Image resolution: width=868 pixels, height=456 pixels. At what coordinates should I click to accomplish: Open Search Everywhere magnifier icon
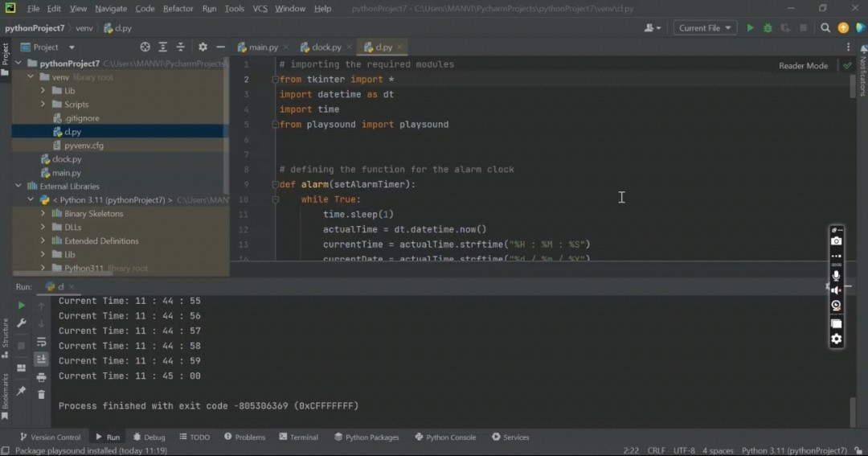pos(825,28)
